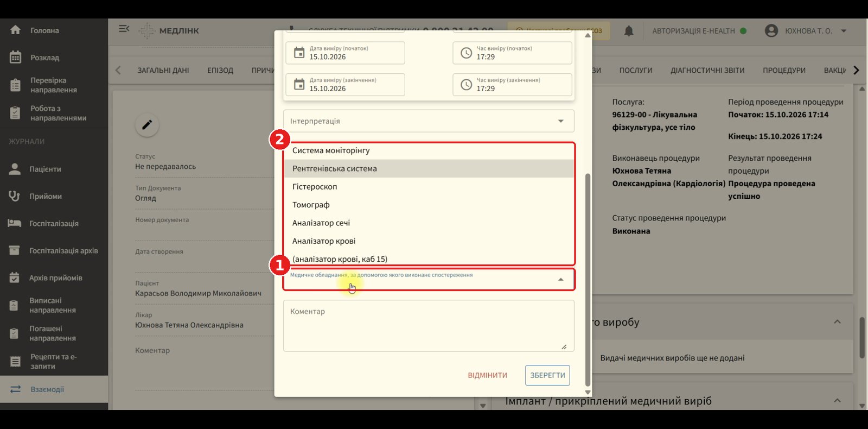The image size is (868, 429).
Task: Collapse the medical equipment dropdown arrow
Action: click(x=561, y=279)
